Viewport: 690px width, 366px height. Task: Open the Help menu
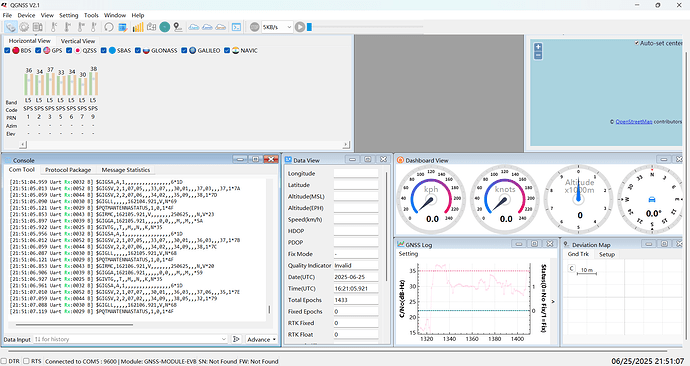138,15
